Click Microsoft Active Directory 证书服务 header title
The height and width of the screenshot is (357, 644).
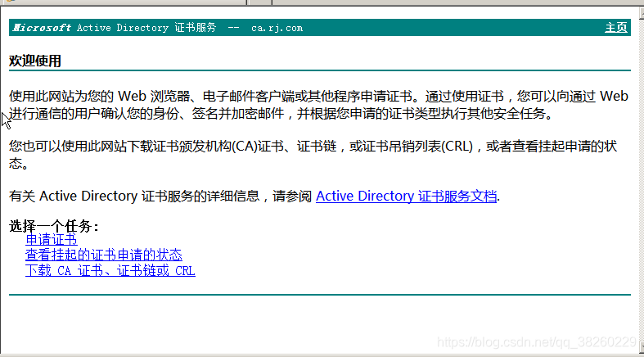[115, 28]
